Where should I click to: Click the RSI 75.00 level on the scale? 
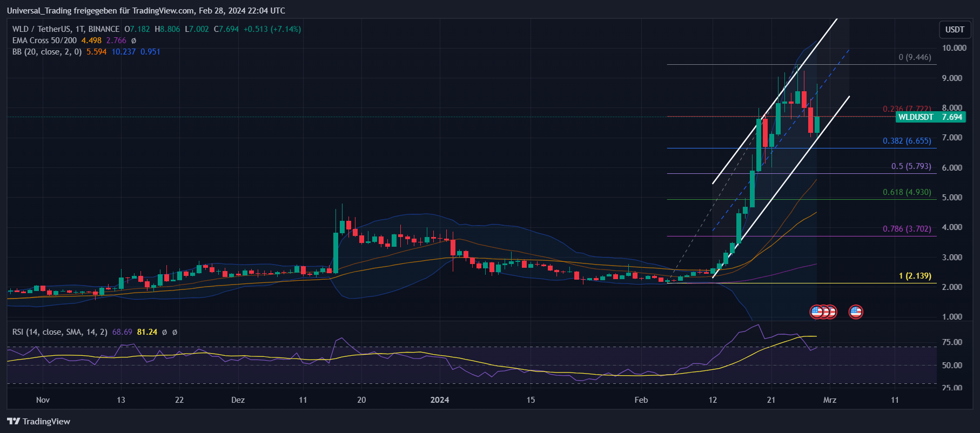point(951,342)
